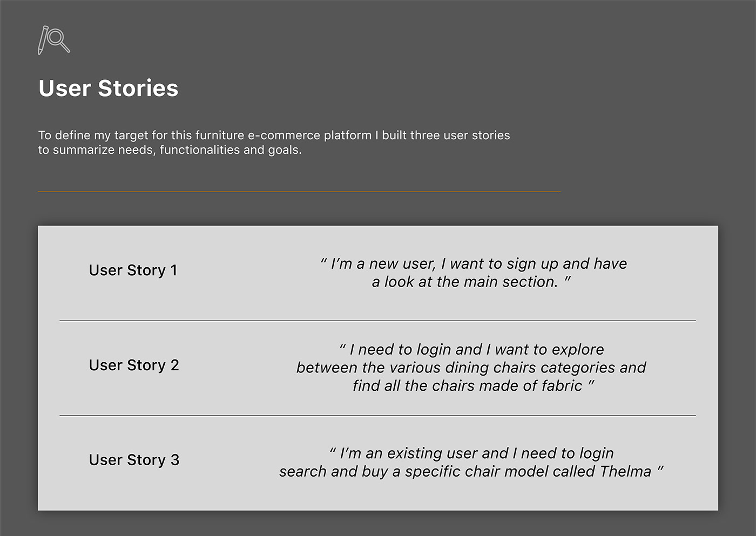The image size is (756, 536).
Task: Click the pencil and magnifier research icon
Action: pos(53,40)
